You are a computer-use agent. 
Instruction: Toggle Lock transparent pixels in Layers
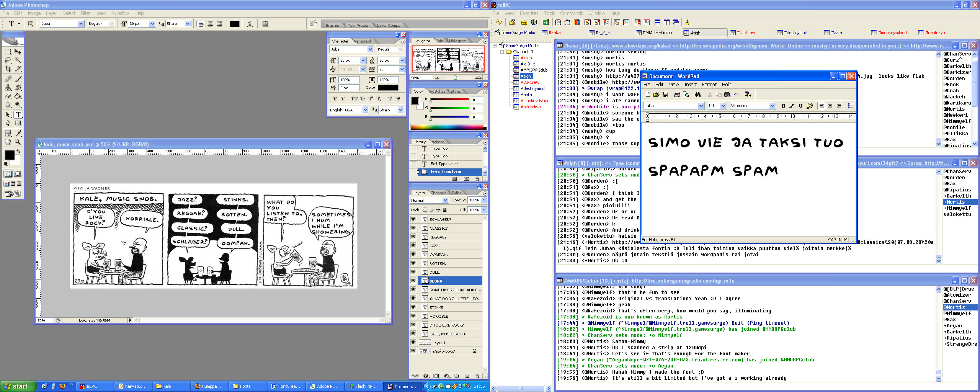[425, 210]
